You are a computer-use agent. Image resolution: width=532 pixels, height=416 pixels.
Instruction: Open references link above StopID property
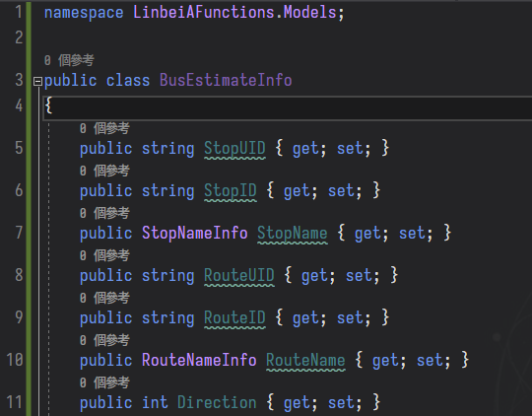(104, 171)
